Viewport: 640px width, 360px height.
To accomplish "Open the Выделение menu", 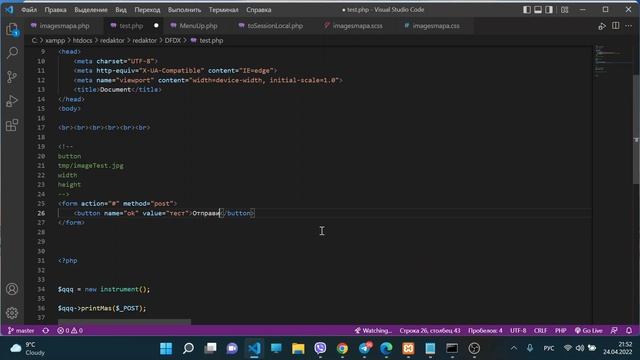I will click(91, 9).
